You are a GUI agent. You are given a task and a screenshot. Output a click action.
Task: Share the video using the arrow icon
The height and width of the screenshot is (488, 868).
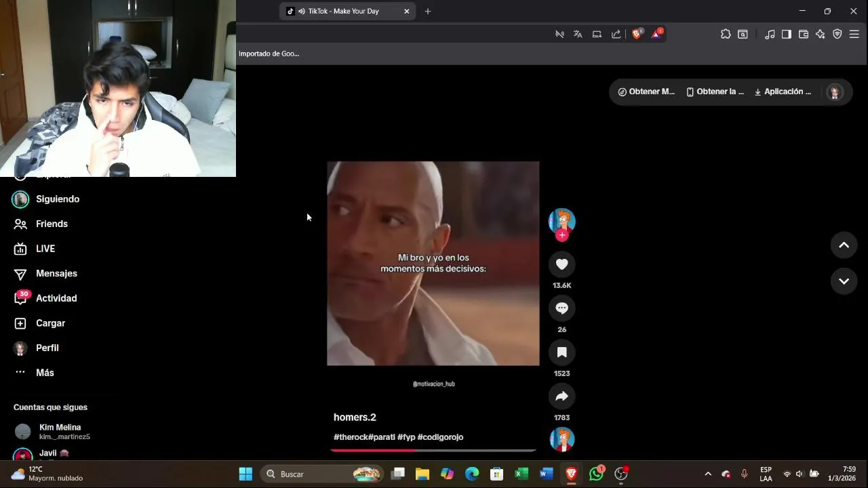561,396
